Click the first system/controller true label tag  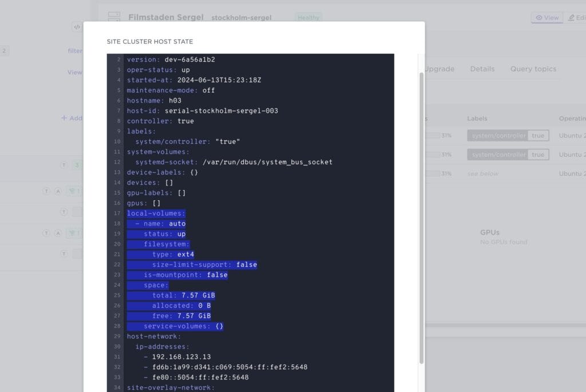pyautogui.click(x=508, y=136)
